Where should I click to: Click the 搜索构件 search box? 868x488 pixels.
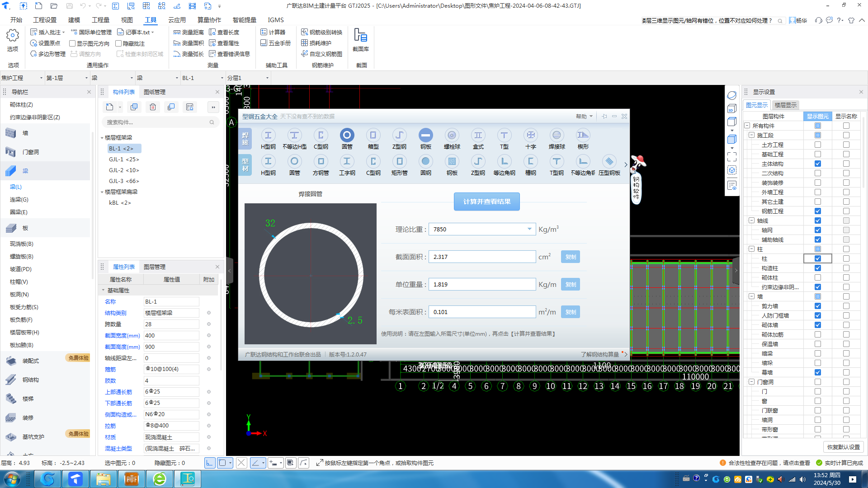click(160, 122)
